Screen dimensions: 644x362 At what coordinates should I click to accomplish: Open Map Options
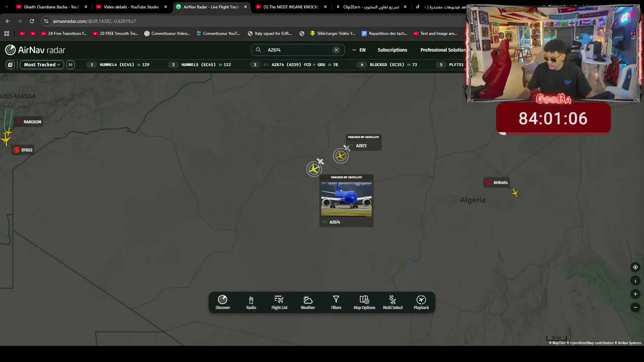coord(364,302)
